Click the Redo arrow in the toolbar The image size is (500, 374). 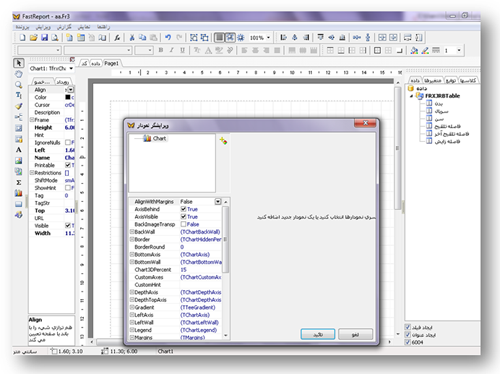179,37
